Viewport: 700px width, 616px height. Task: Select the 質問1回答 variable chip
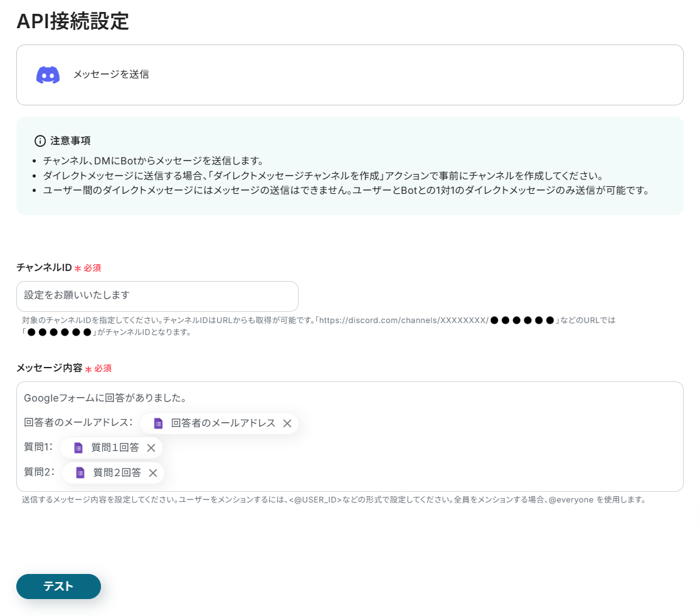111,448
